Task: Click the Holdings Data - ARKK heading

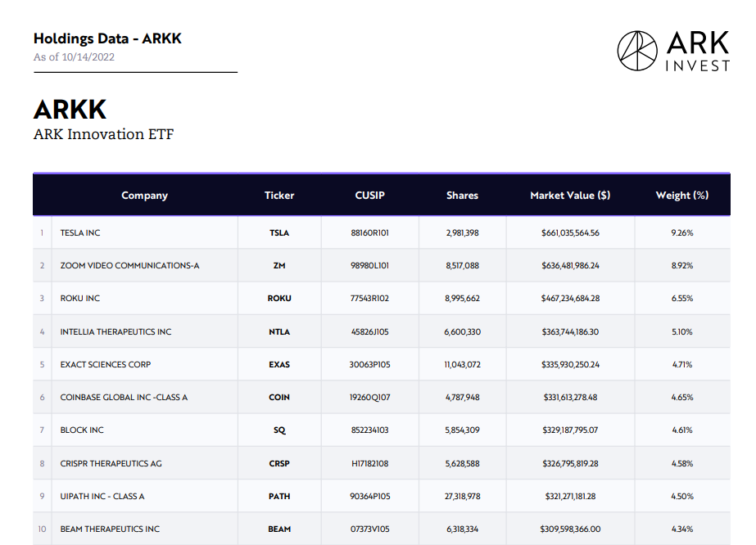Action: click(x=107, y=38)
